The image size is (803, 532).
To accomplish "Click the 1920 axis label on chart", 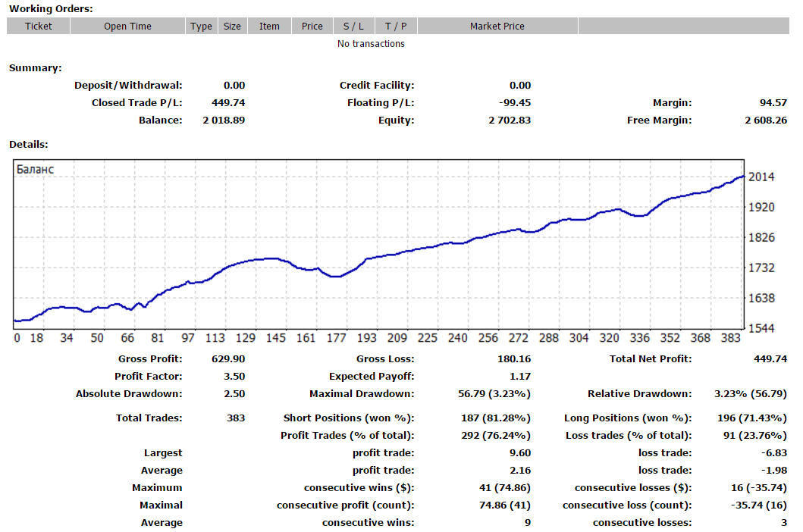I will (761, 208).
